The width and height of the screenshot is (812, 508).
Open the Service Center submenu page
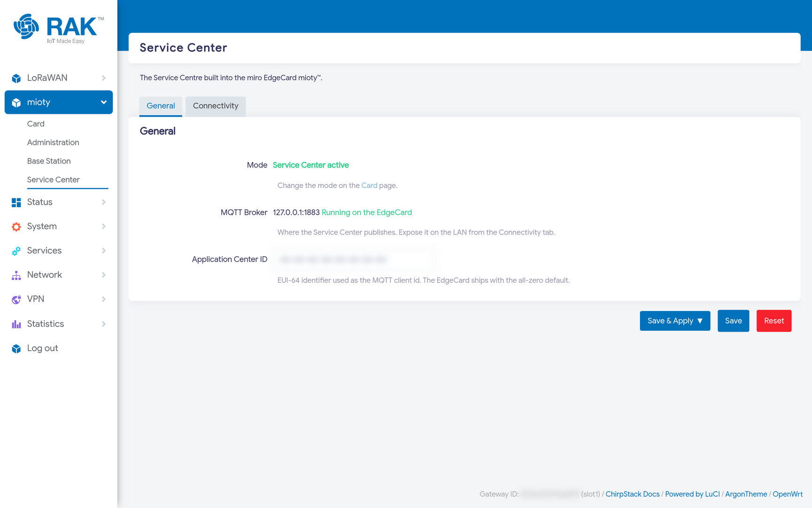point(54,180)
